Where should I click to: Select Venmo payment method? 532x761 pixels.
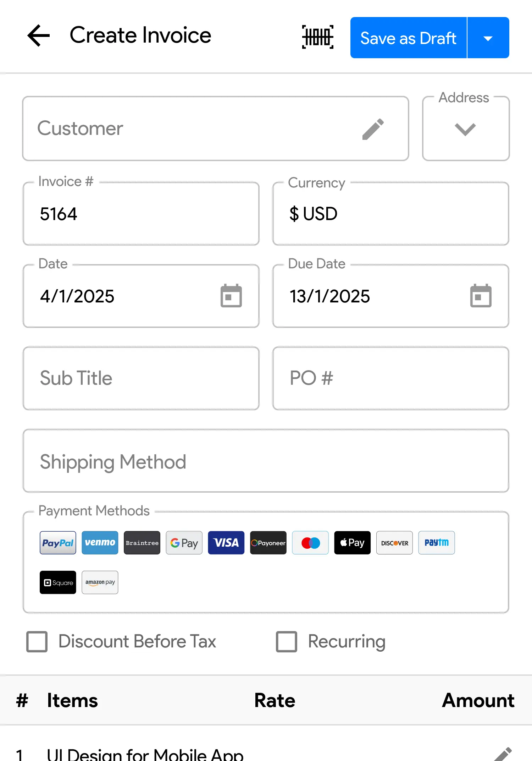pyautogui.click(x=100, y=543)
